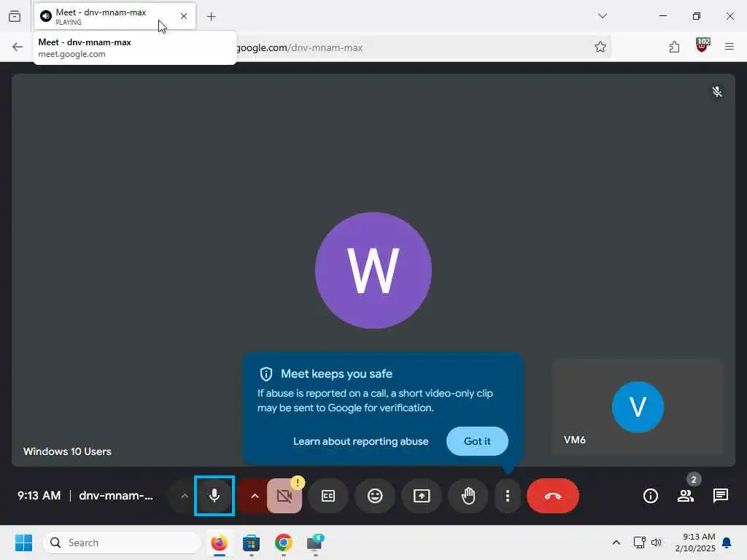This screenshot has width=747, height=560.
Task: Click the muted microphone indicator on main tile
Action: pos(716,91)
